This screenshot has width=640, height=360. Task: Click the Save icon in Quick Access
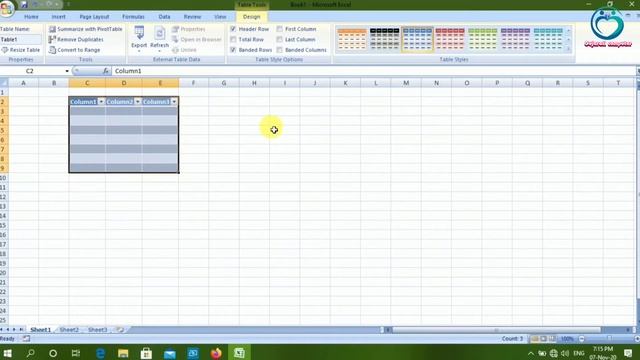[24, 4]
